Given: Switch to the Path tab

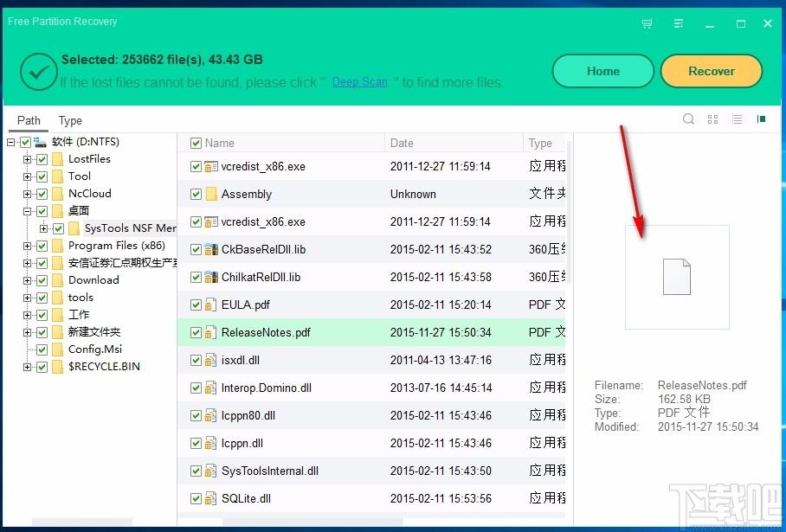Looking at the screenshot, I should click(x=29, y=121).
